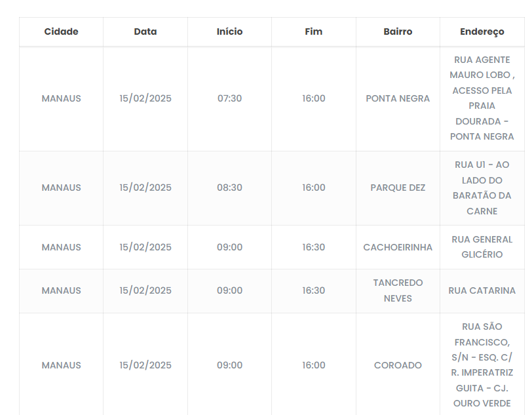The image size is (532, 415).
Task: Click the RUA GENERAL GLICÉRIO address cell
Action: (x=482, y=247)
